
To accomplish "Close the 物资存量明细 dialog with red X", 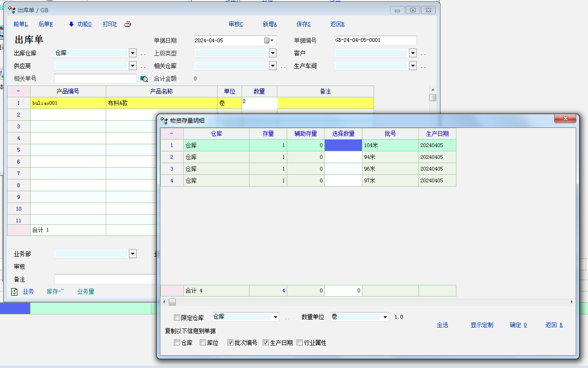I will (565, 119).
